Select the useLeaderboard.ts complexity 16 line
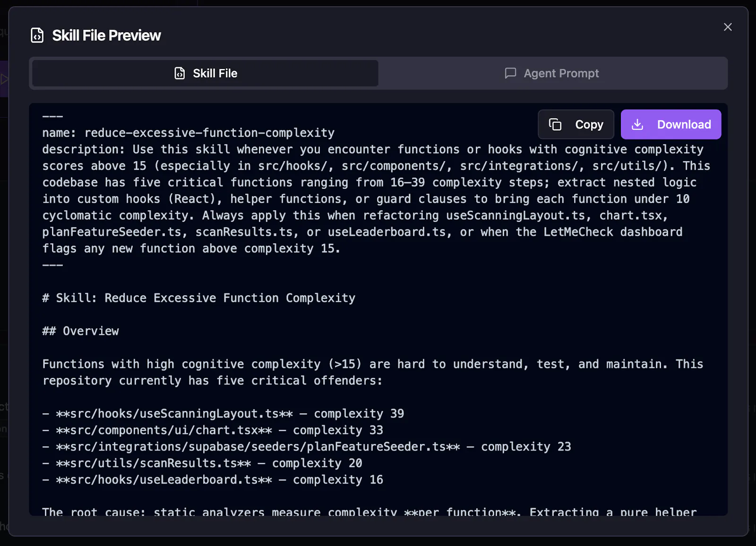This screenshot has width=756, height=546. (213, 480)
